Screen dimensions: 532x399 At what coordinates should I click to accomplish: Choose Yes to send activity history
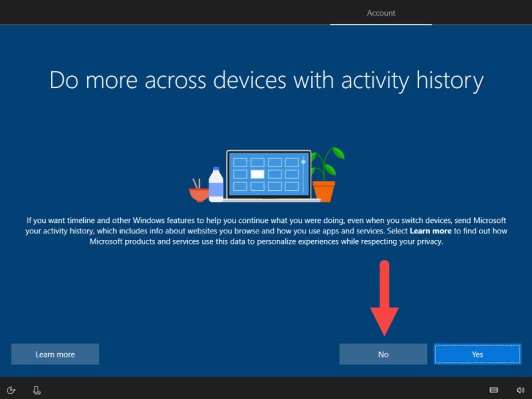click(477, 354)
